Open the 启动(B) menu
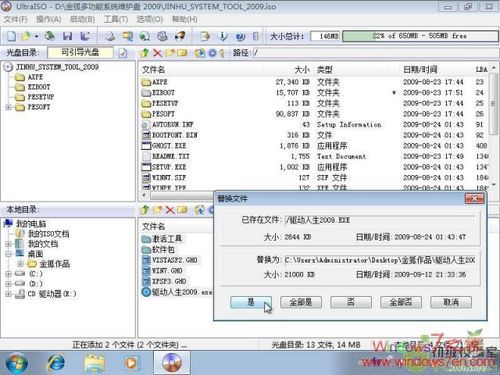The height and width of the screenshot is (375, 500). [x=82, y=19]
